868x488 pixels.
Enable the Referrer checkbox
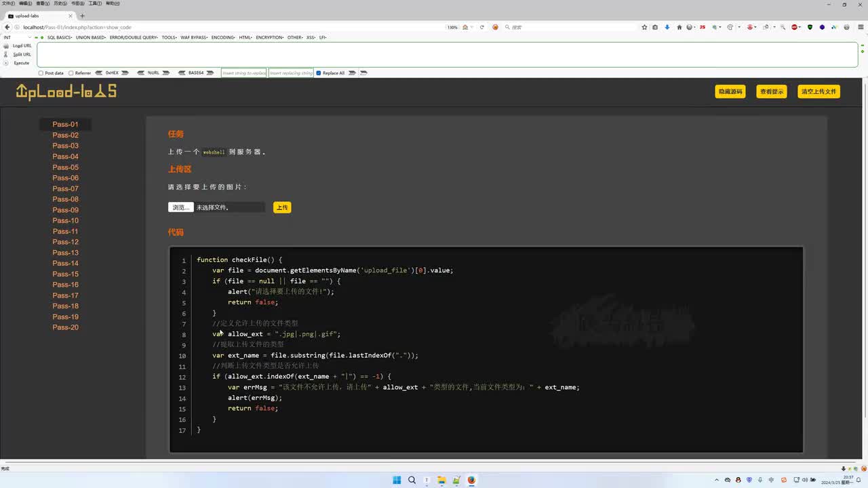pyautogui.click(x=71, y=73)
